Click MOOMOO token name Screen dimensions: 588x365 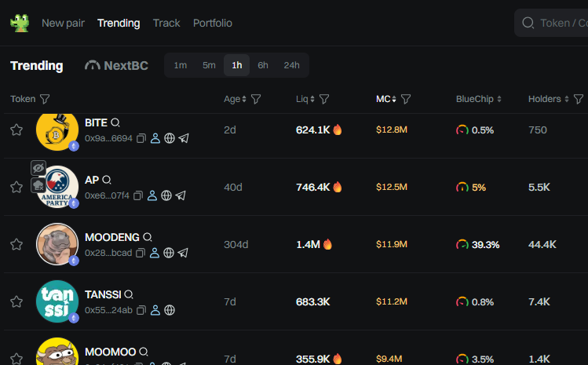(110, 352)
